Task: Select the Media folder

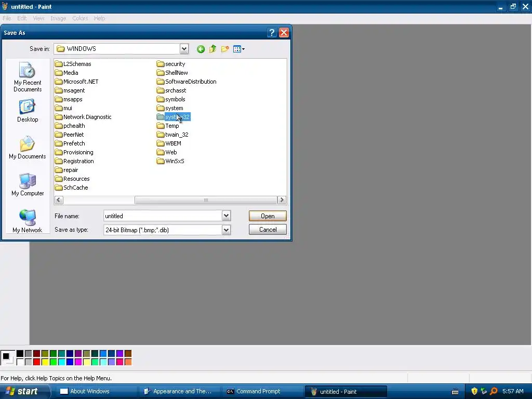Action: [x=66, y=73]
